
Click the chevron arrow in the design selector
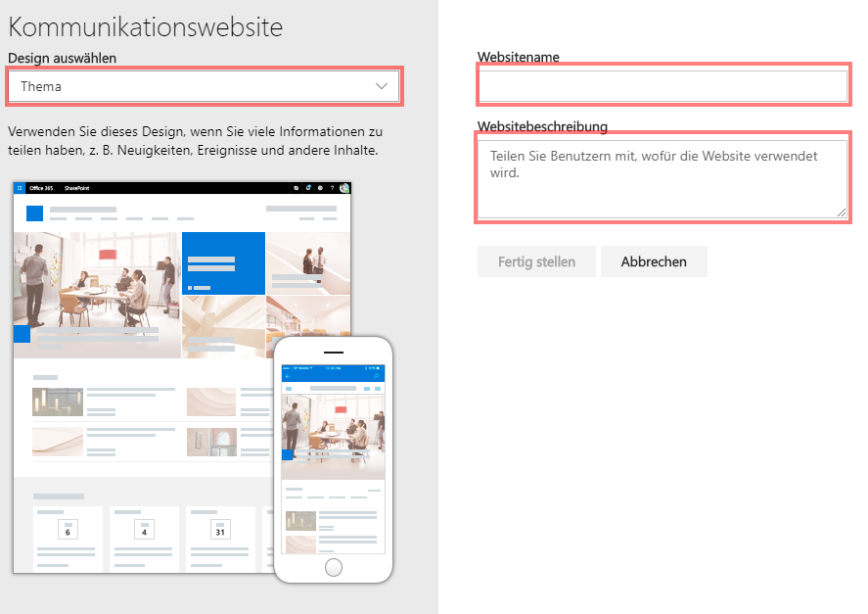(383, 86)
